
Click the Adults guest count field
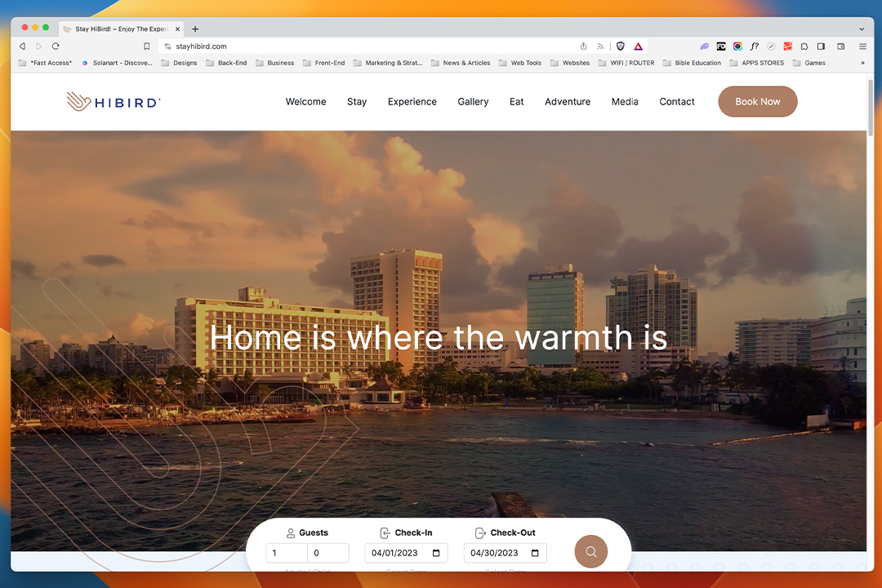[x=286, y=553]
